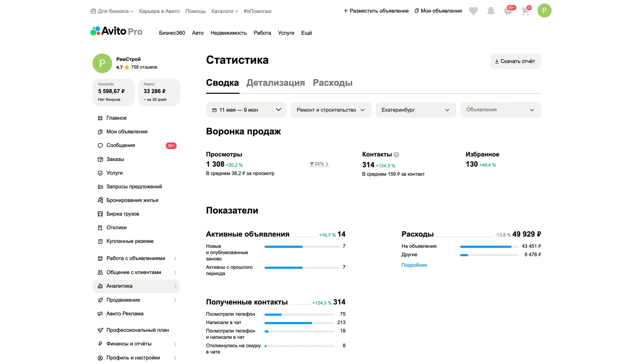Click the help question mark next to Контакты
This screenshot has width=642, height=364.
[x=396, y=155]
